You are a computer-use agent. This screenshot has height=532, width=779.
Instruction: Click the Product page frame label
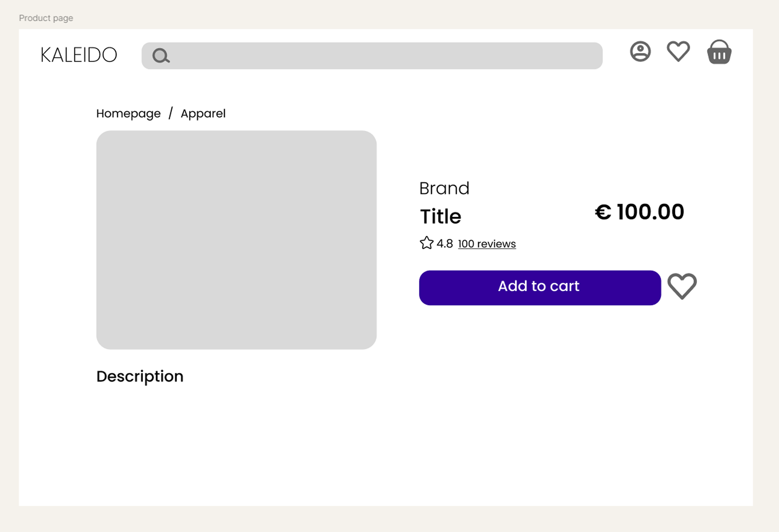46,18
